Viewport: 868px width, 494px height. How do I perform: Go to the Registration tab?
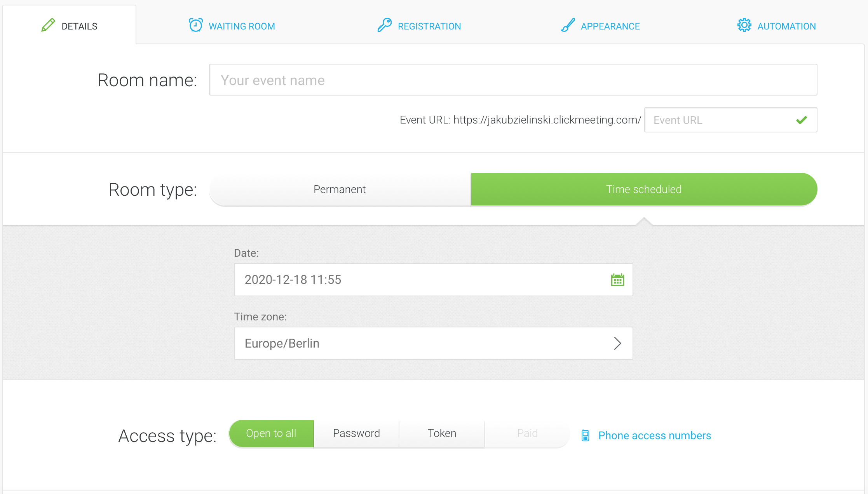coord(419,26)
